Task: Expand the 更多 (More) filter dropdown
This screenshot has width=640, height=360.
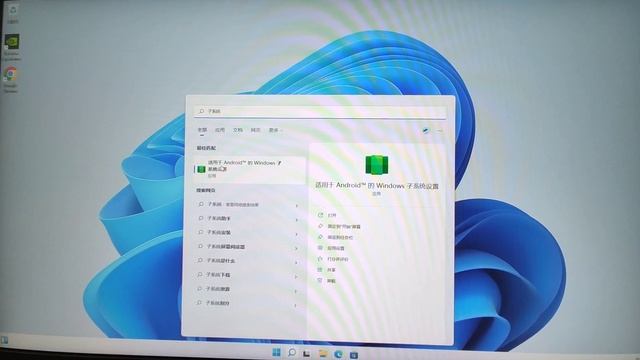Action: (x=275, y=130)
